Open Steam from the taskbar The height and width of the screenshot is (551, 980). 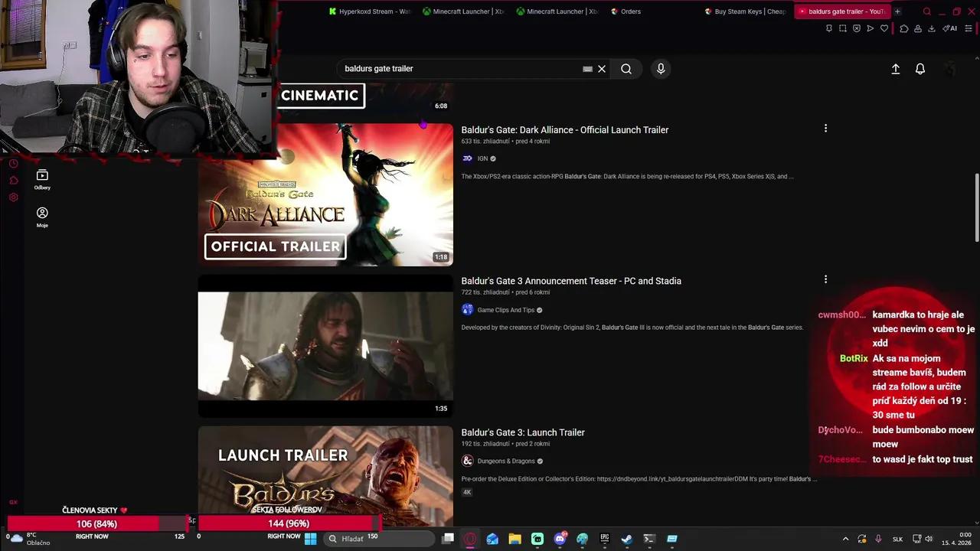627,539
